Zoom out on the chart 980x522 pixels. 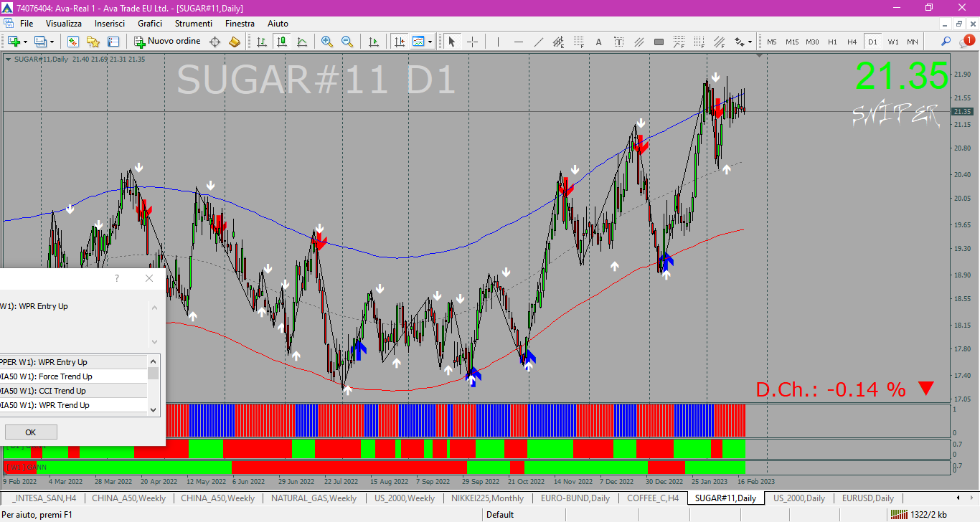(x=347, y=42)
